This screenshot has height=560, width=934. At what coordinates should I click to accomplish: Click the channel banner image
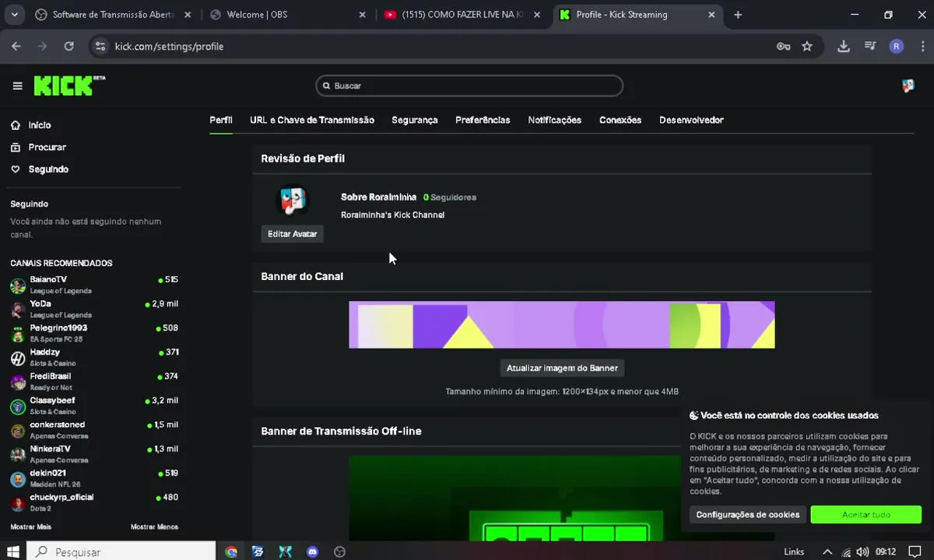[562, 324]
